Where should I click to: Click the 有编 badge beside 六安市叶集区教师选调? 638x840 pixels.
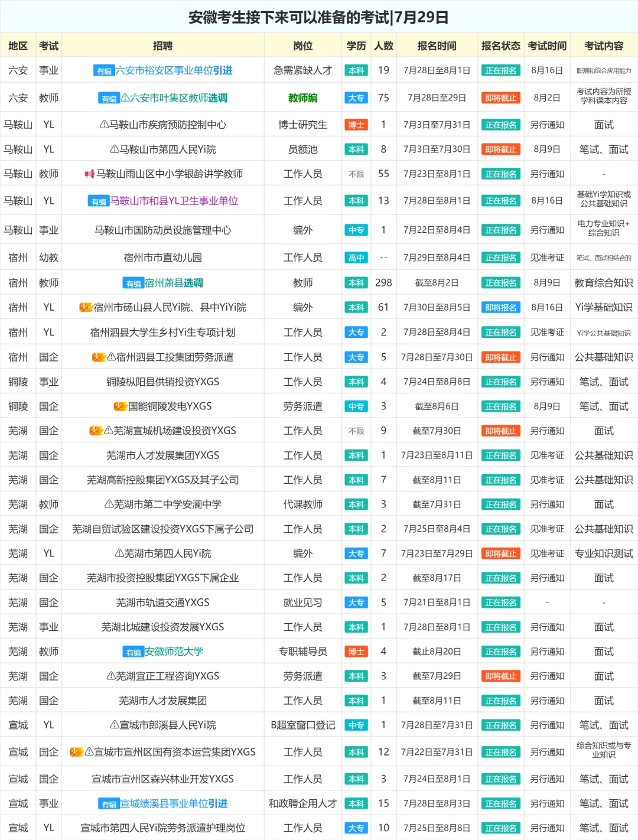point(109,99)
